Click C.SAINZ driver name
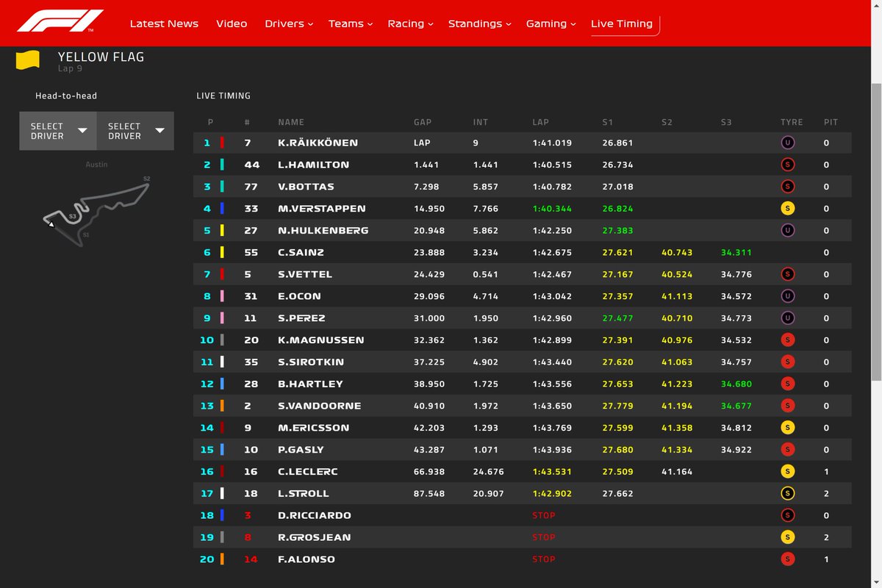The height and width of the screenshot is (588, 882). tap(301, 252)
